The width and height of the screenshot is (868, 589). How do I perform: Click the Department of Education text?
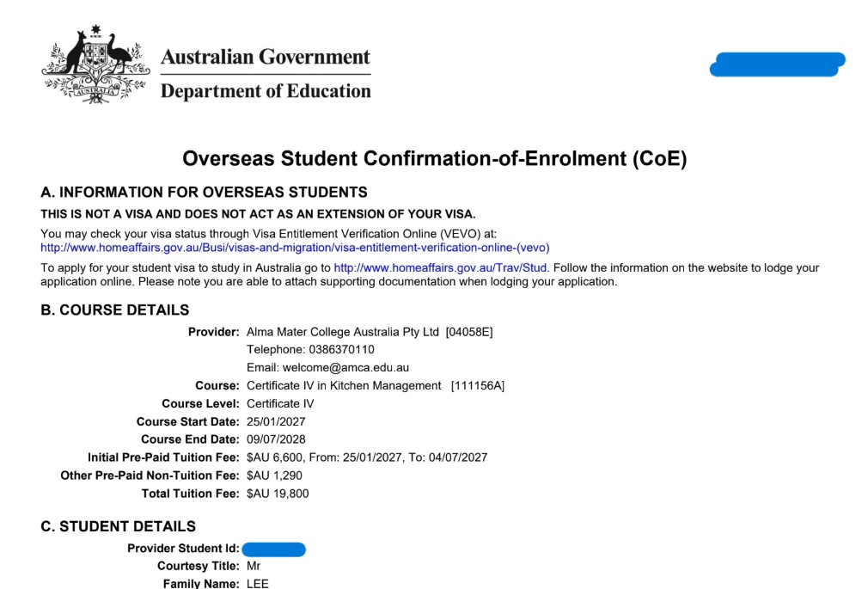point(266,91)
